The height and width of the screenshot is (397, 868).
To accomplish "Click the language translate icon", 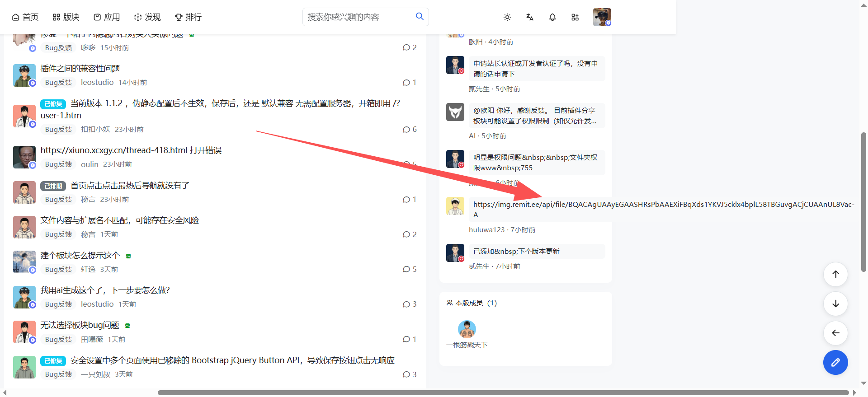I will [530, 17].
